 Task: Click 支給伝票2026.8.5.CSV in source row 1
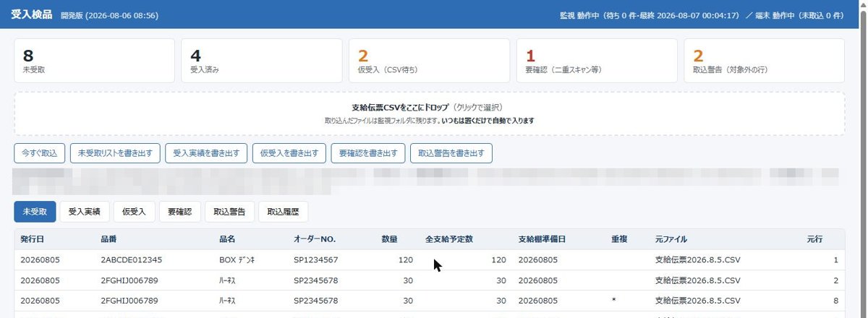697,259
